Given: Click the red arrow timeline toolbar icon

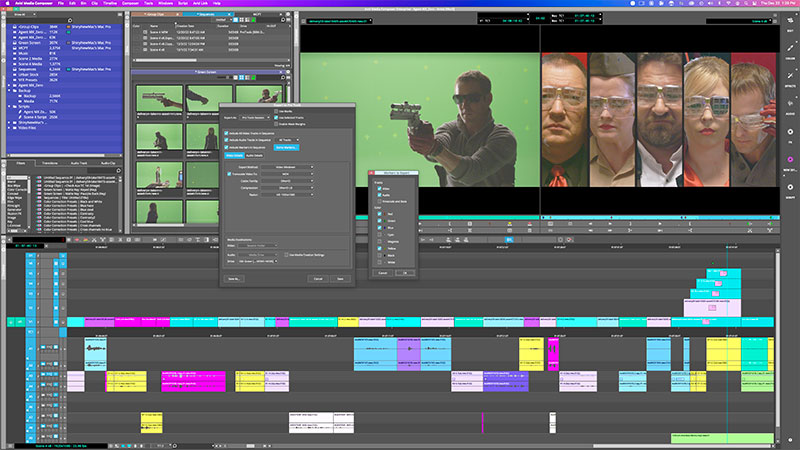Looking at the screenshot, I should [x=78, y=240].
